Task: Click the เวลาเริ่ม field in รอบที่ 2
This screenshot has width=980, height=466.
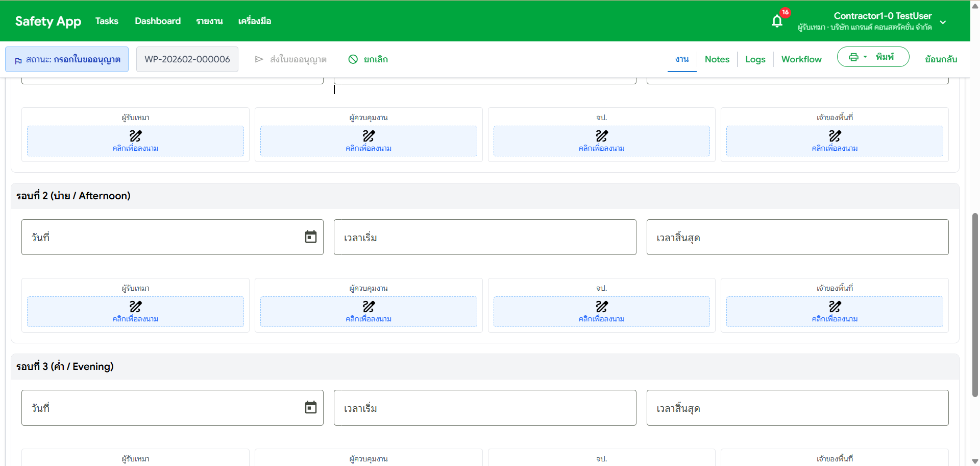Action: [x=484, y=237]
